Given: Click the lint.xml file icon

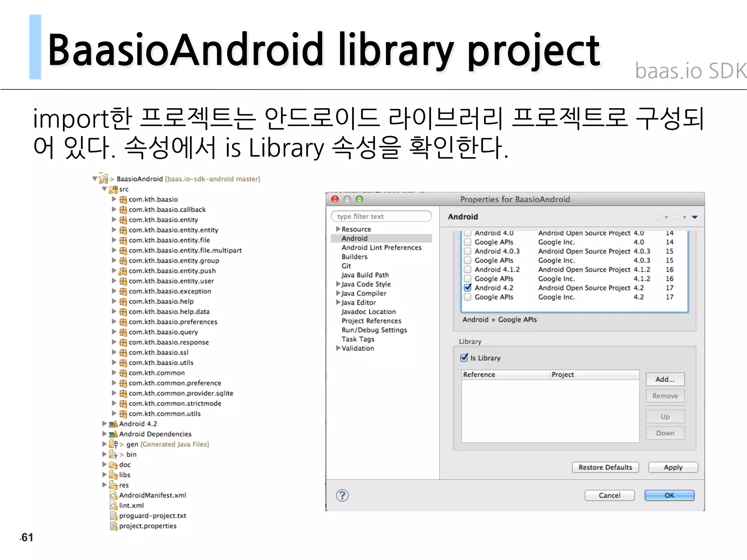Looking at the screenshot, I should coord(113,505).
